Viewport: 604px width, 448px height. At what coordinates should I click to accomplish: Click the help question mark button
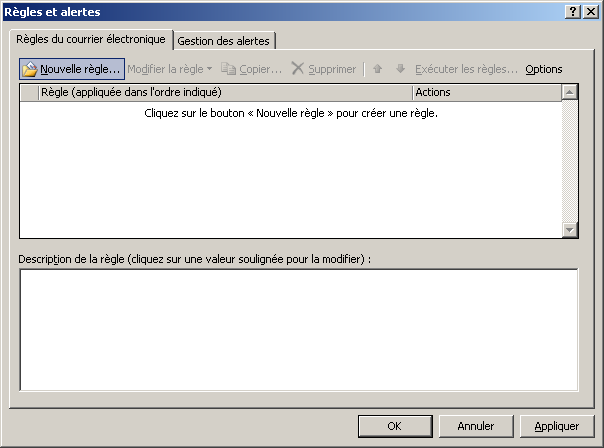click(x=573, y=12)
